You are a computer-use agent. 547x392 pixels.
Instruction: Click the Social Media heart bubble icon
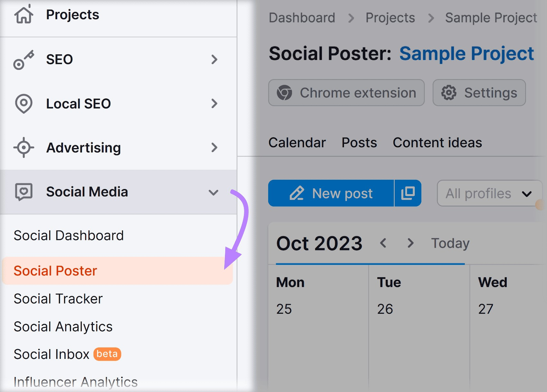click(24, 192)
